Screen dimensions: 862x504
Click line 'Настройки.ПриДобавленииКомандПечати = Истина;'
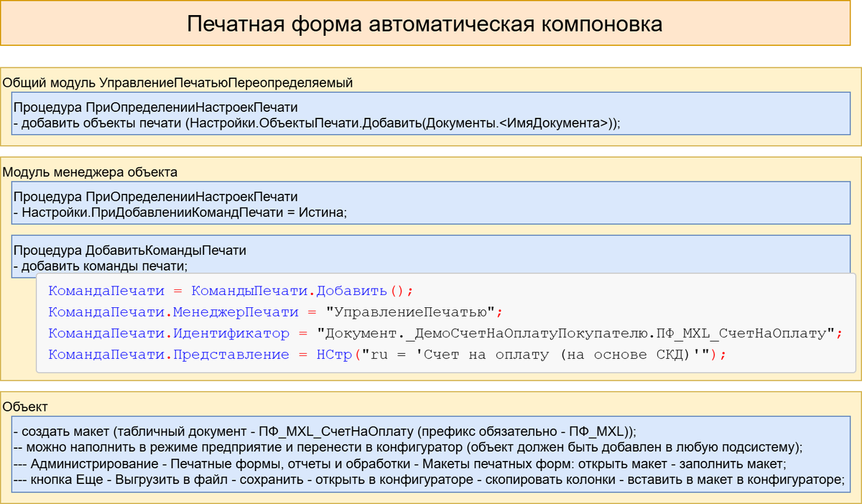click(x=180, y=213)
